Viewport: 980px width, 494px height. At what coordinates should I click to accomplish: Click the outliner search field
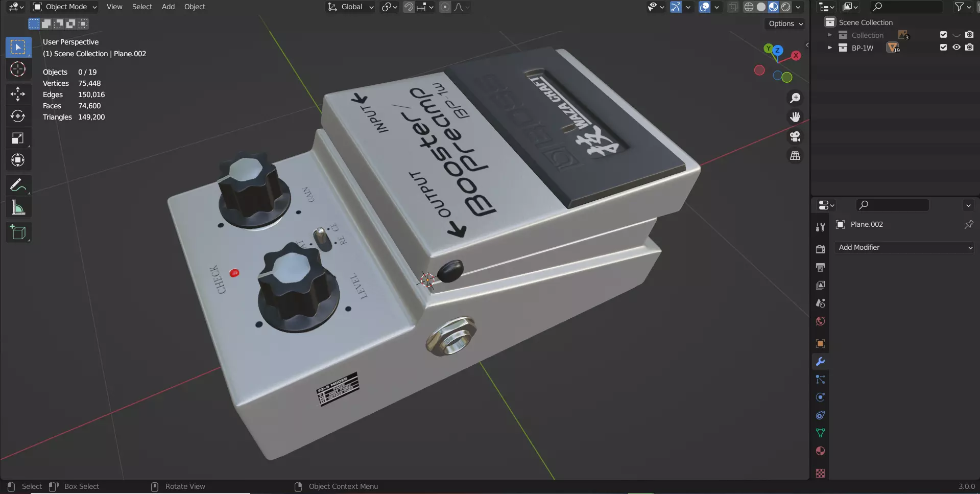coord(906,7)
